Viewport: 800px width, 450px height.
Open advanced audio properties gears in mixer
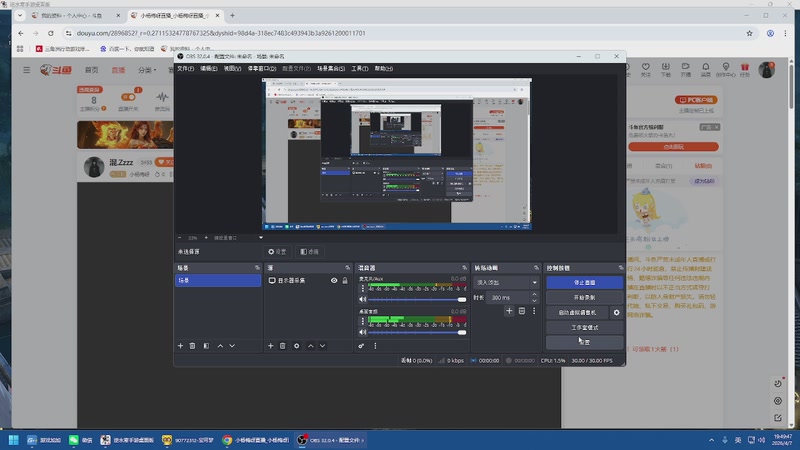(x=361, y=346)
